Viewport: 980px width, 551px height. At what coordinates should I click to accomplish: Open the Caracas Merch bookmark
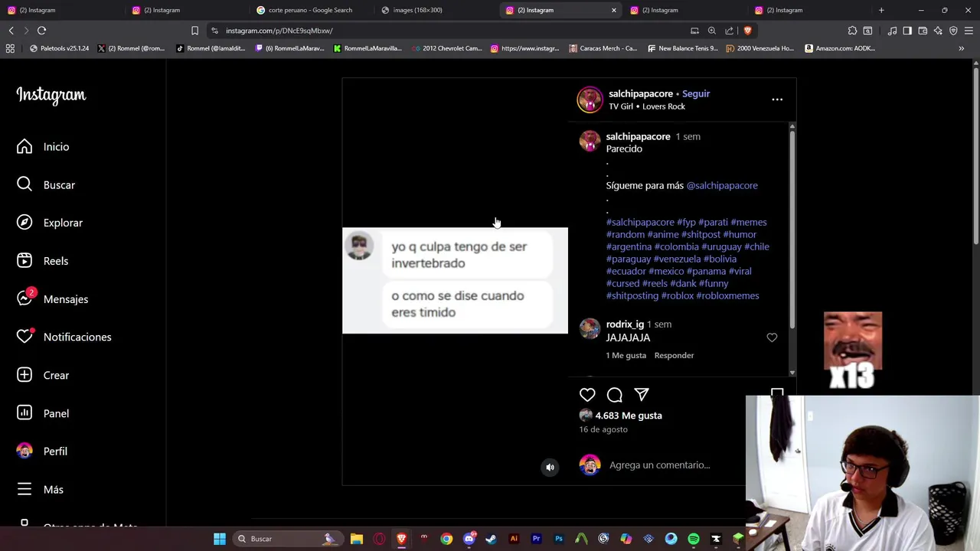tap(603, 48)
